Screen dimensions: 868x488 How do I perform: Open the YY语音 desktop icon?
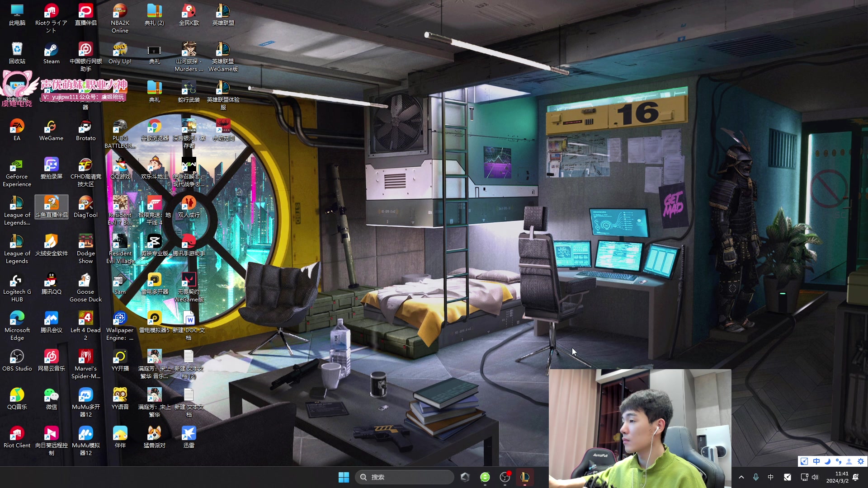pyautogui.click(x=120, y=399)
